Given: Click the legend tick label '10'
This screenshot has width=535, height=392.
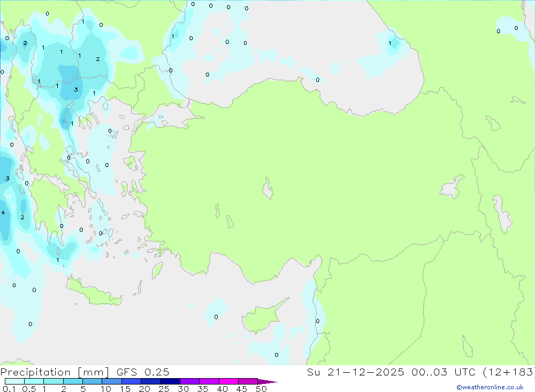Looking at the screenshot, I should click(x=106, y=389).
